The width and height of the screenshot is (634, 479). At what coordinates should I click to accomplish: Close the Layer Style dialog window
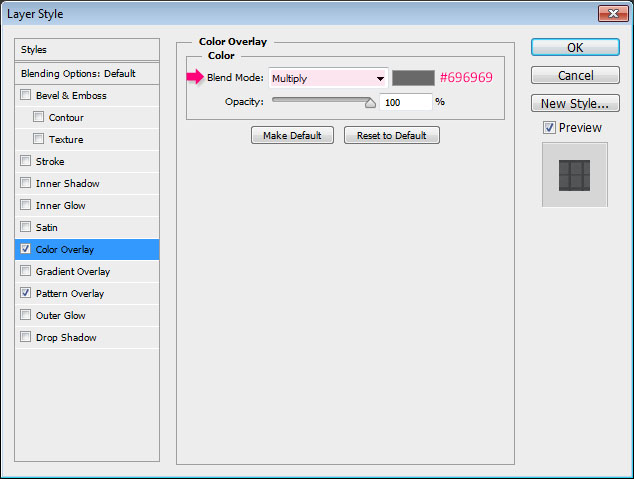point(613,14)
